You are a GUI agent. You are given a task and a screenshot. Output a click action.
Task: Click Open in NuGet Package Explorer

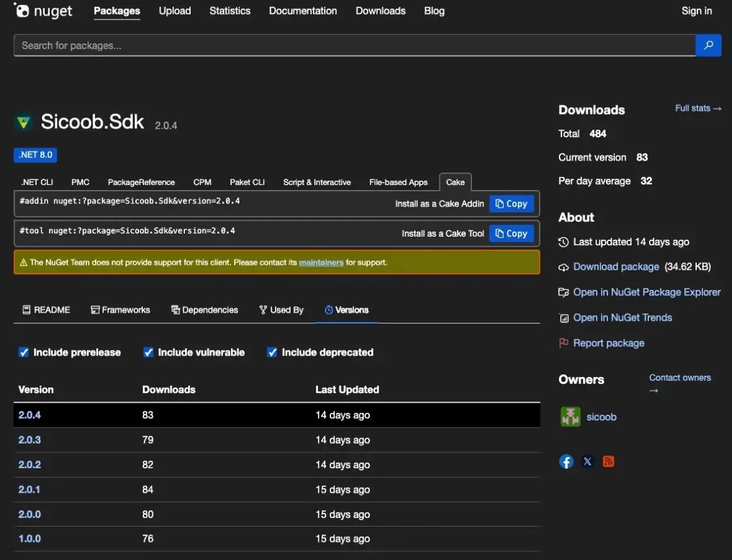(646, 292)
